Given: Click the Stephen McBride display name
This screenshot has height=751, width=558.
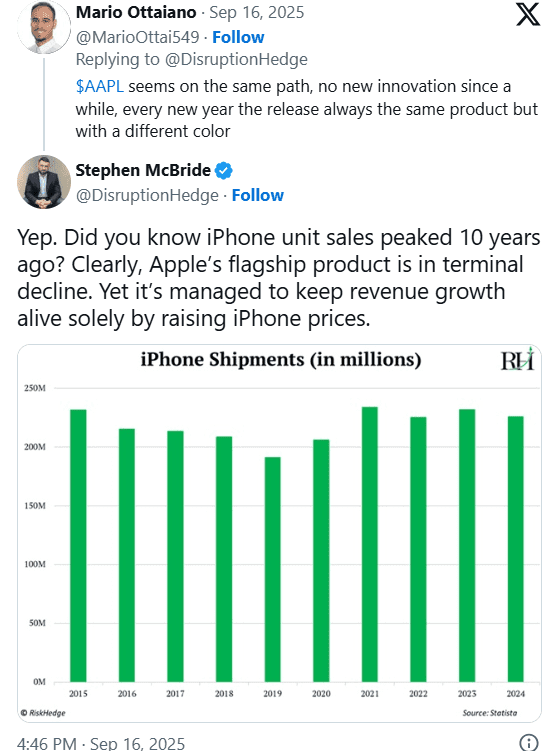Looking at the screenshot, I should [143, 170].
